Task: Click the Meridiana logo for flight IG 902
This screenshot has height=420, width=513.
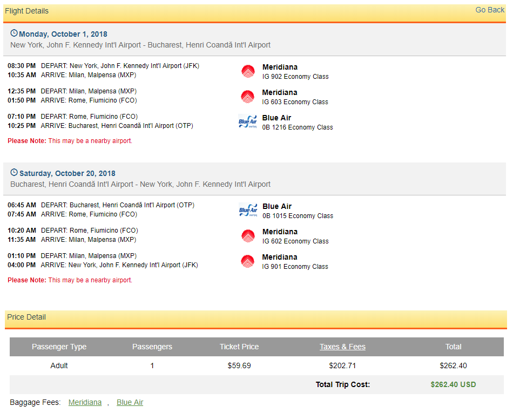Action: click(x=248, y=70)
